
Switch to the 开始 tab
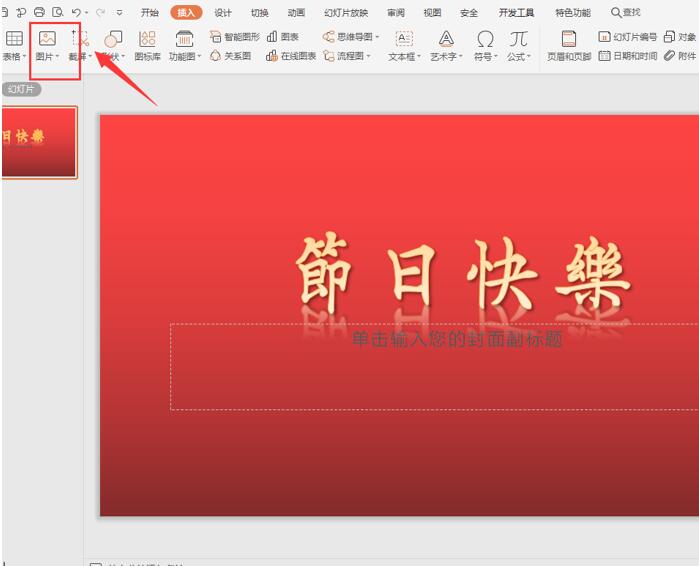[x=149, y=12]
